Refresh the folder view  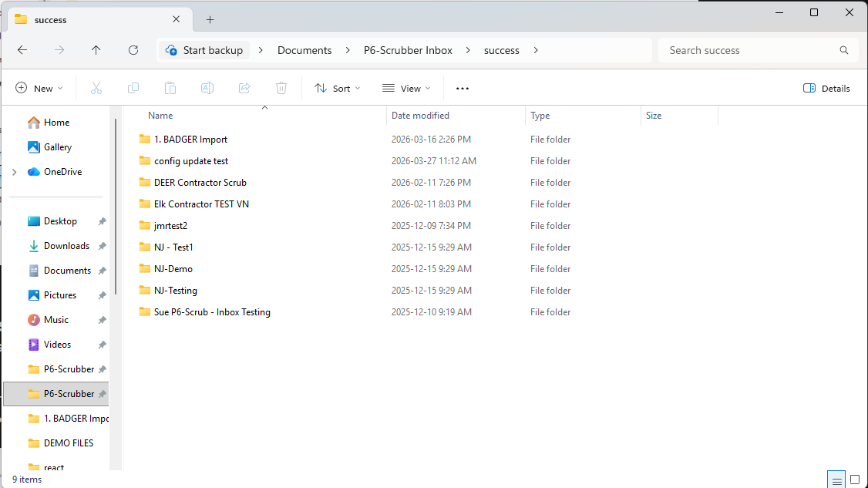[x=133, y=49]
